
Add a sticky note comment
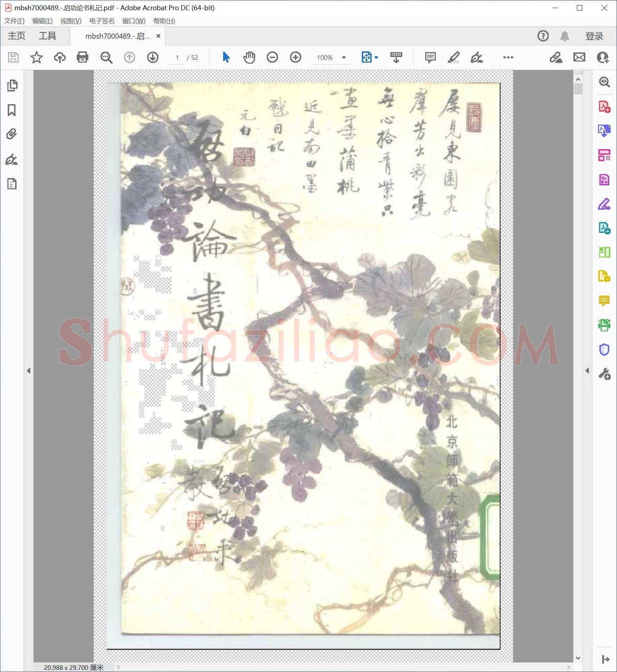tap(430, 57)
